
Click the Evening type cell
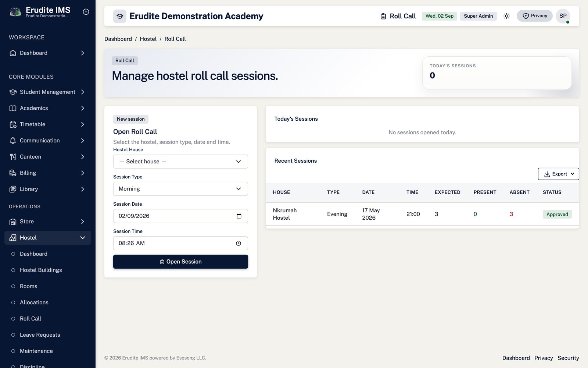tap(337, 214)
